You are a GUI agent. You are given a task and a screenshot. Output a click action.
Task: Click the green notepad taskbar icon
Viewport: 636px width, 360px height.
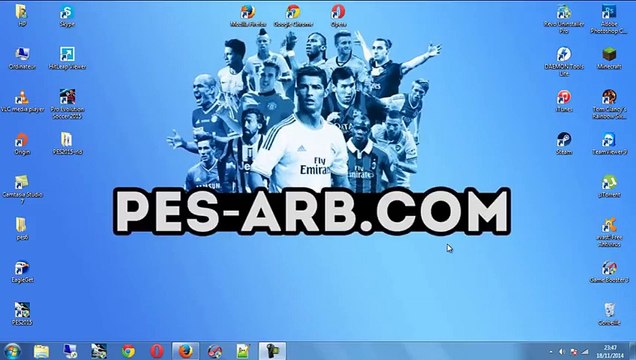243,351
